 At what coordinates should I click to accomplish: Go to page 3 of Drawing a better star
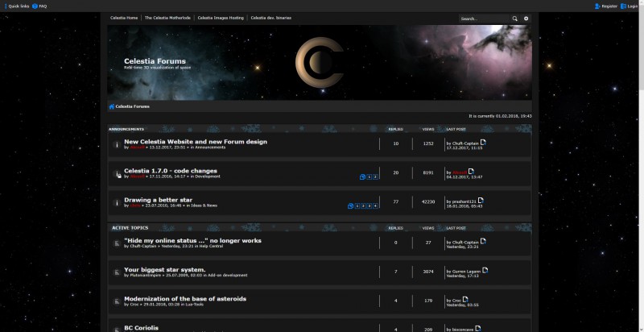click(x=369, y=206)
